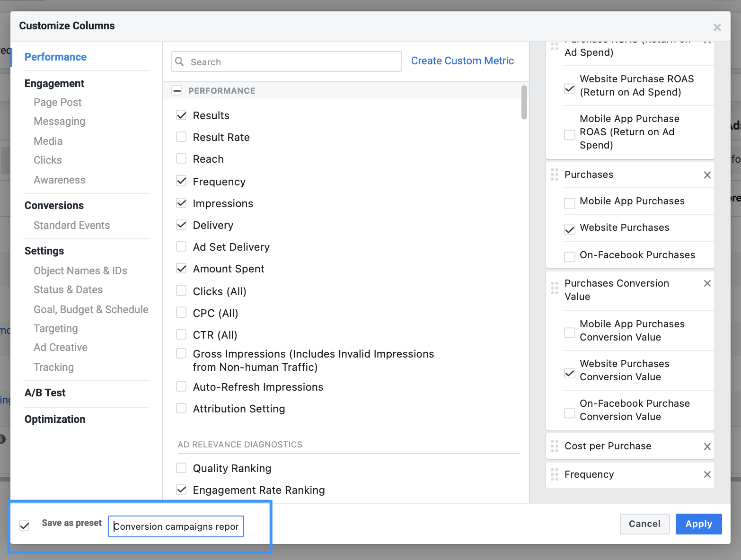Click drag handle beside selected Frequency column
Screen dimensions: 741x560
pyautogui.click(x=555, y=474)
